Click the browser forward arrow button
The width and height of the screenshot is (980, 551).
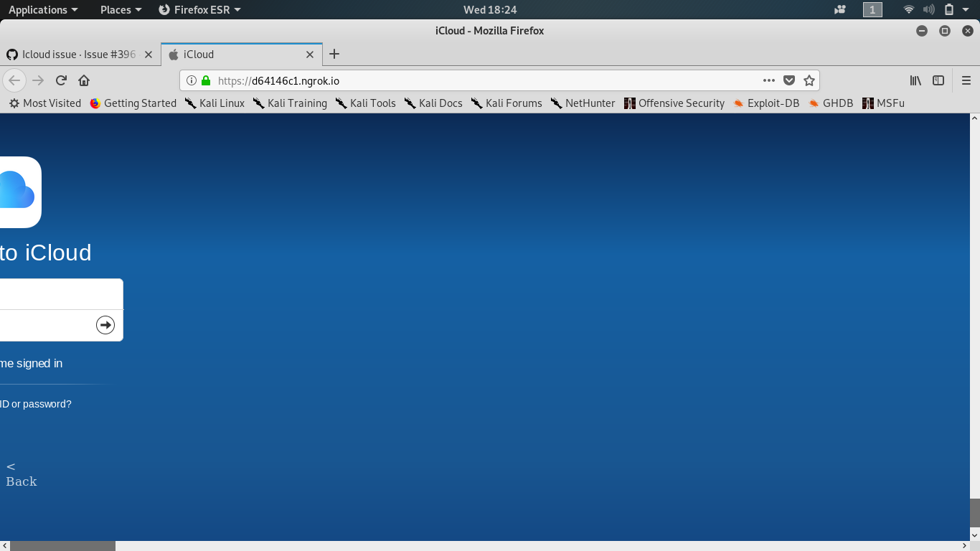coord(39,80)
